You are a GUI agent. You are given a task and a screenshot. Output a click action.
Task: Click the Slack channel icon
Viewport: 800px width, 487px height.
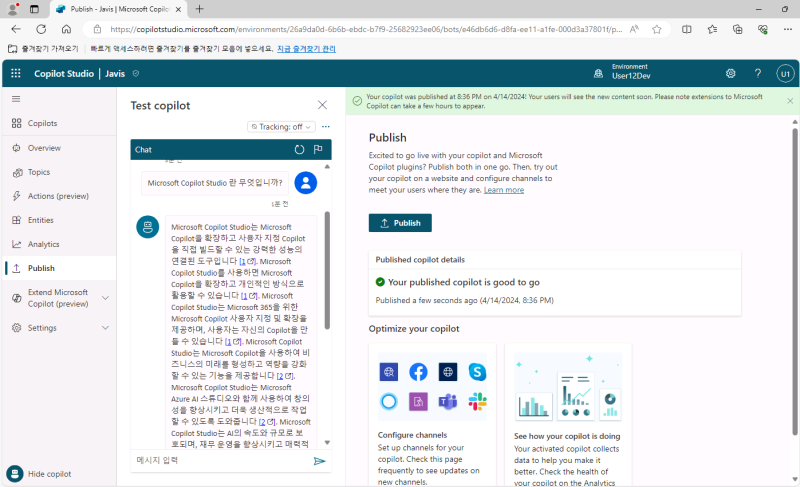(x=478, y=402)
